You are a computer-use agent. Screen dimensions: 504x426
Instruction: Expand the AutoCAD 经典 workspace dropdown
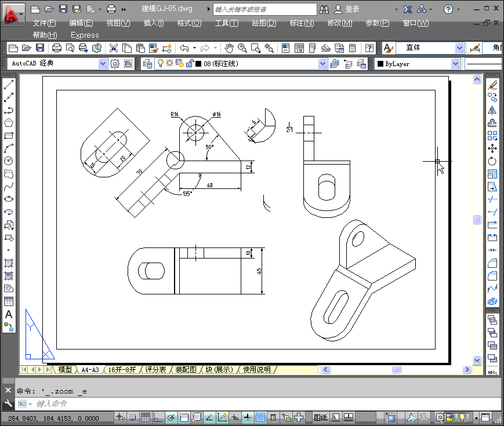pos(103,64)
